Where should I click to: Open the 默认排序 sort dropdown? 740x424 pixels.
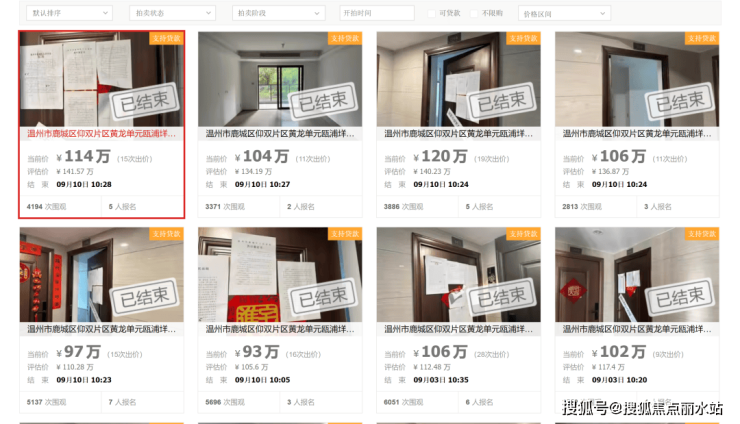click(69, 13)
